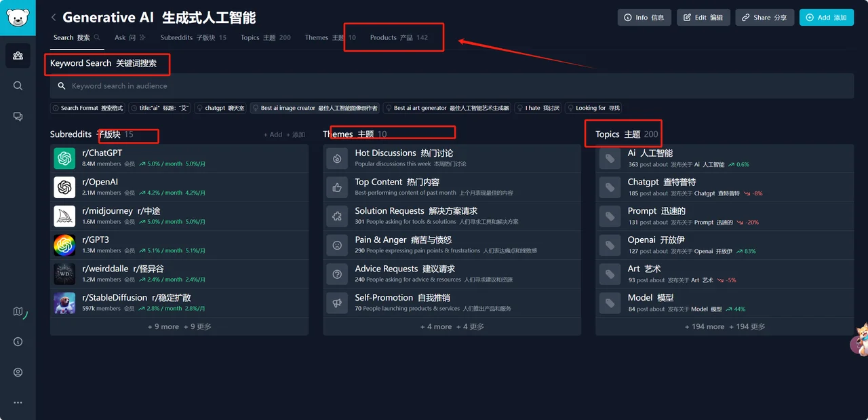This screenshot has height=420, width=868.
Task: Click the Self-Promotion megaphone icon
Action: click(337, 303)
